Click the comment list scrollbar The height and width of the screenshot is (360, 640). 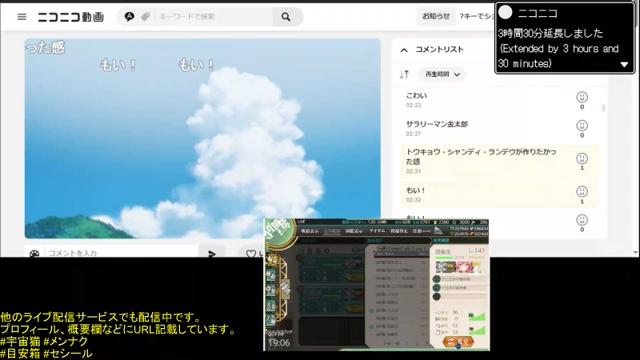click(604, 108)
